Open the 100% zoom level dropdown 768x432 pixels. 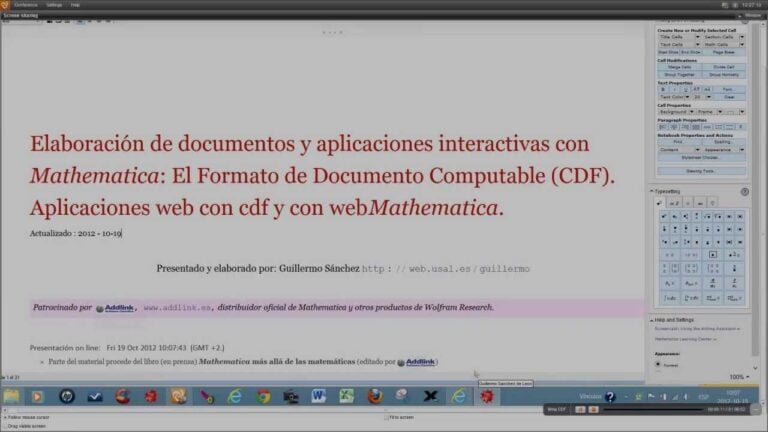pyautogui.click(x=738, y=377)
